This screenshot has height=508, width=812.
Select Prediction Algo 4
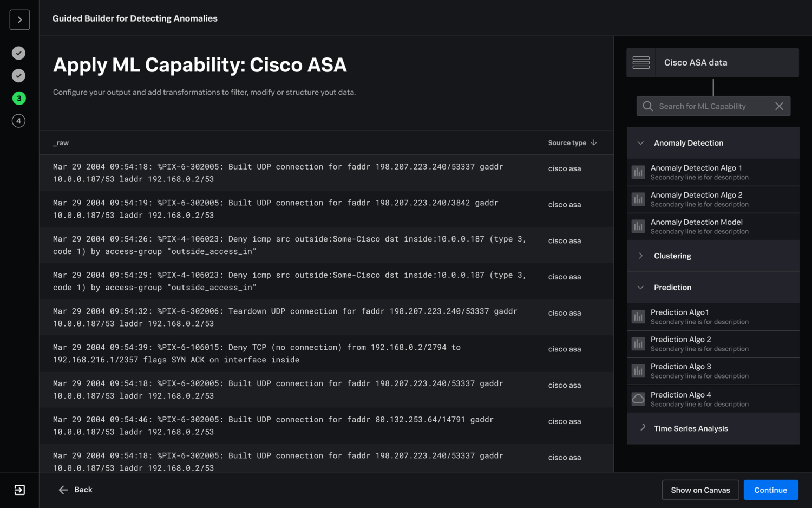coord(713,399)
